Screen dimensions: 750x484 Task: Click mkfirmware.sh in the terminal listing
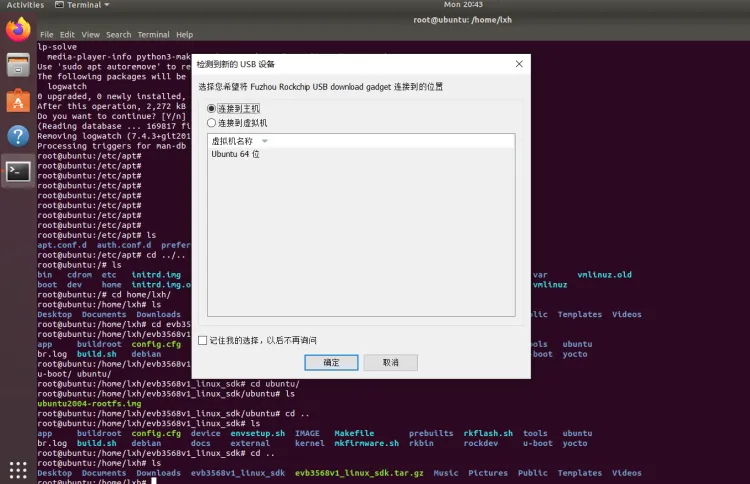[x=366, y=443]
